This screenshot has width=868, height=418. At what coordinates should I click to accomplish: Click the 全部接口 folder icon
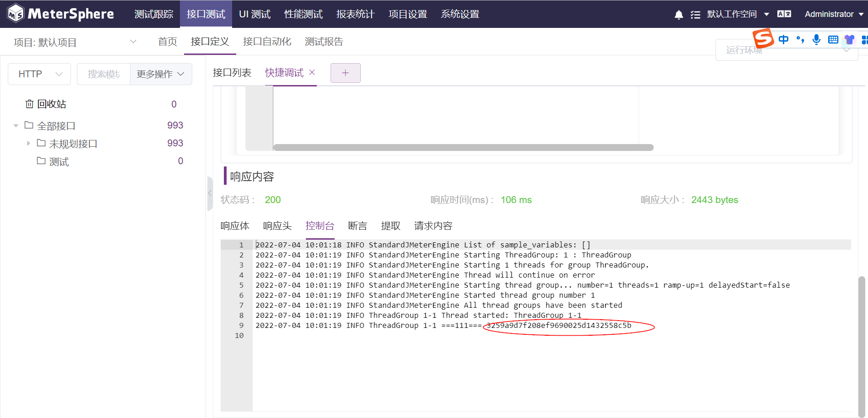click(x=29, y=125)
